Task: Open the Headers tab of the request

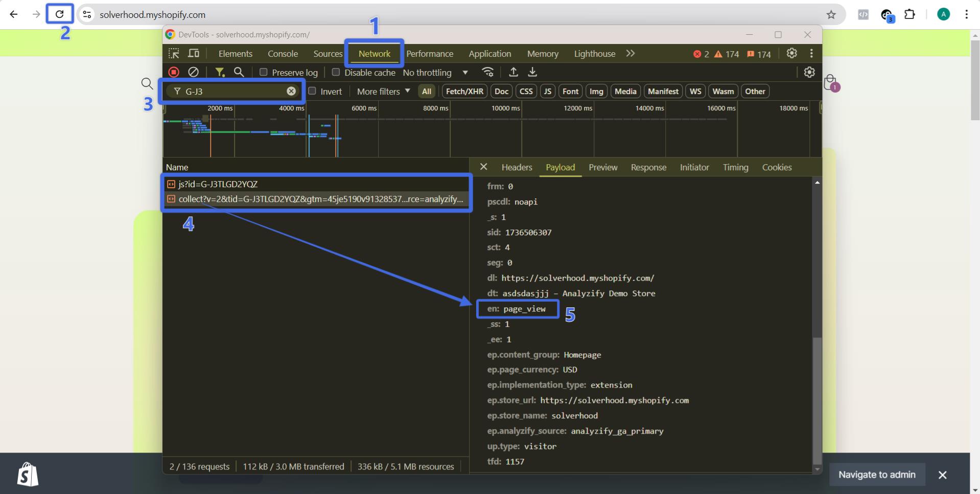Action: [517, 167]
